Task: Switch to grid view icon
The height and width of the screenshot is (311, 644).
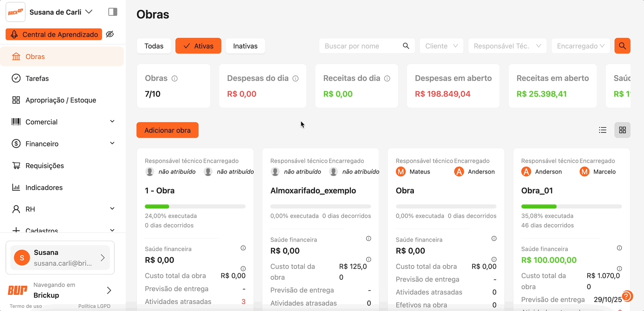Action: click(x=622, y=130)
